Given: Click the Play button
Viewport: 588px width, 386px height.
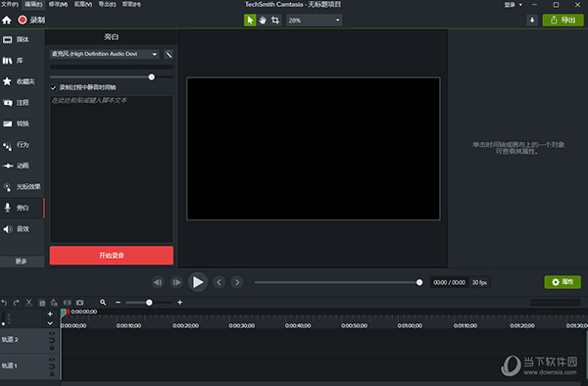Looking at the screenshot, I should [198, 282].
